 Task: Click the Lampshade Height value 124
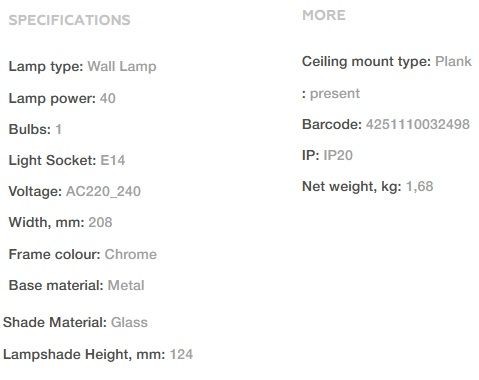[181, 354]
